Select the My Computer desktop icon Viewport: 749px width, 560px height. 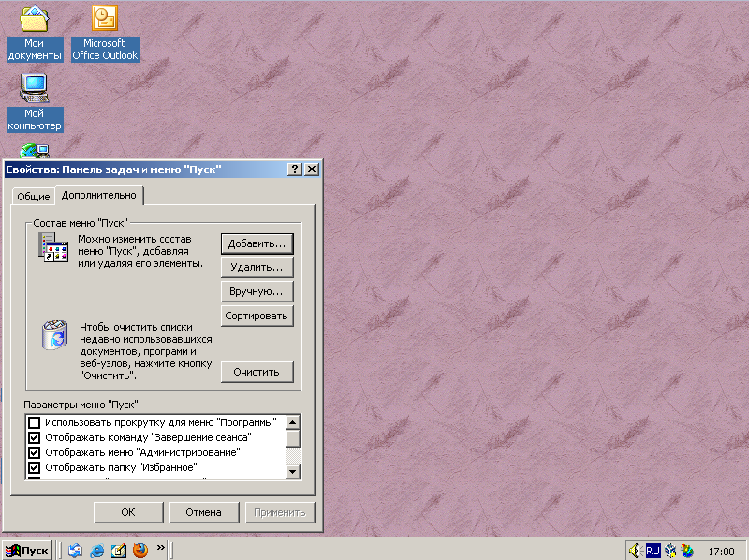[35, 89]
